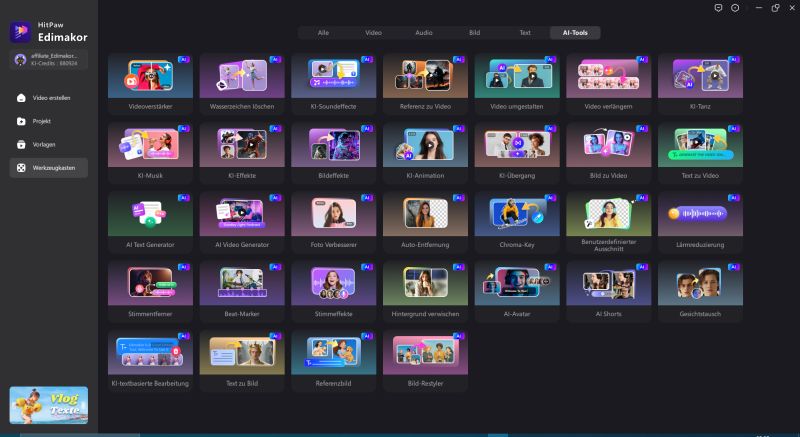Open the KI-Tanz tool card
800x437 pixels.
pos(700,81)
